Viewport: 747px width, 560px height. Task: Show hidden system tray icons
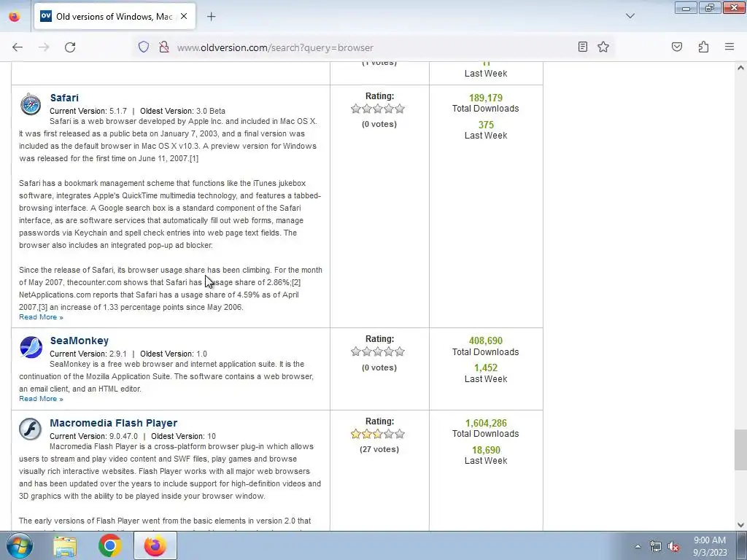638,546
